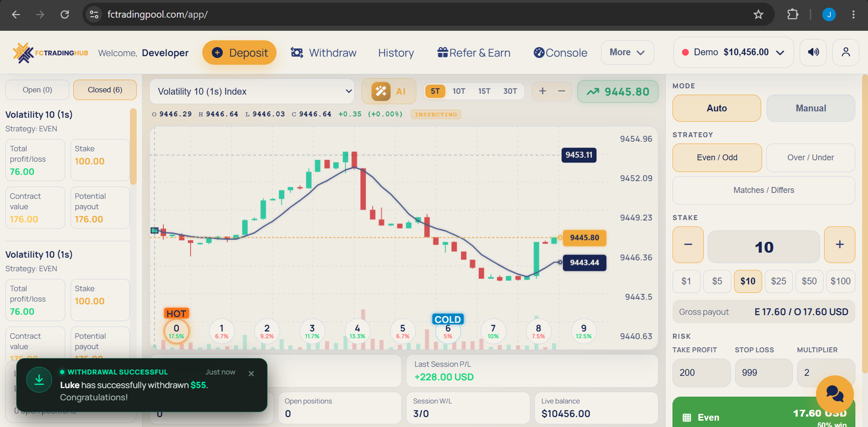Open the Chrome three-dot menu

853,14
